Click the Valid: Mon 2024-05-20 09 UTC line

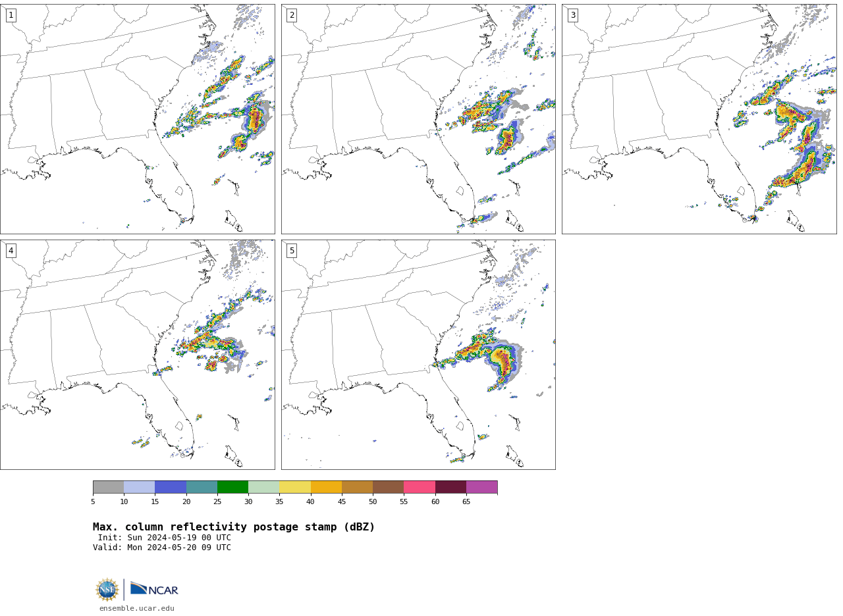[x=162, y=548]
